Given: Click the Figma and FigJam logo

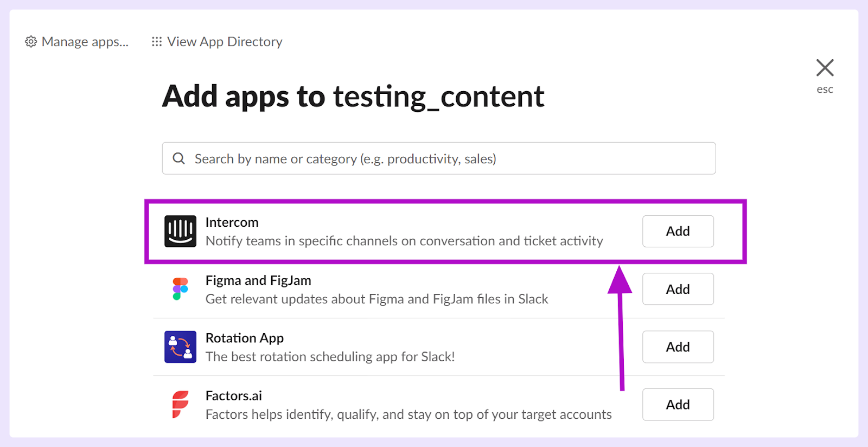Looking at the screenshot, I should (x=180, y=289).
